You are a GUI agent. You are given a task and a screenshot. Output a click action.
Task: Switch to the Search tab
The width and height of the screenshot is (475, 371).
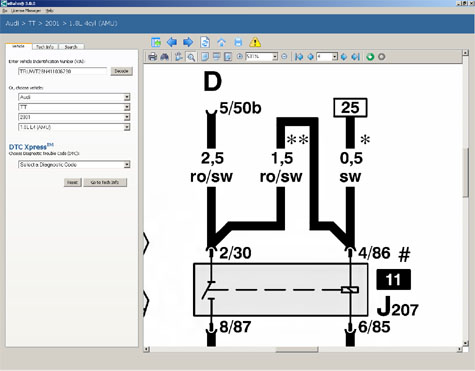pyautogui.click(x=71, y=47)
